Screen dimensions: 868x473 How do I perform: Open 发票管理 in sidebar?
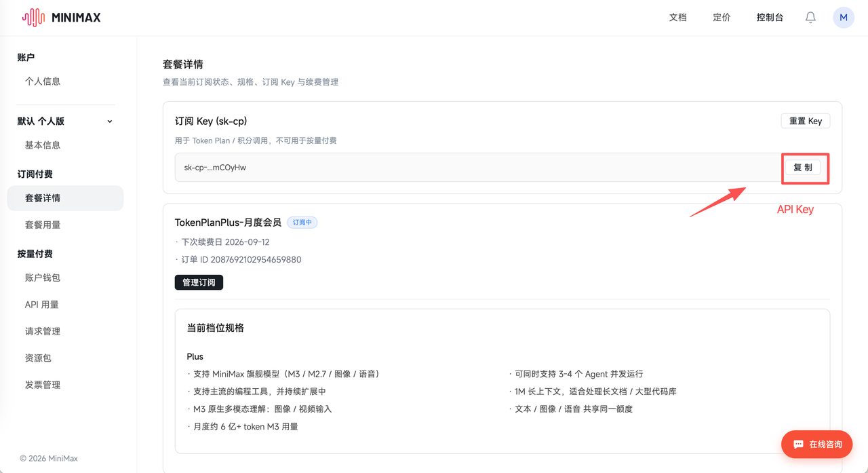click(x=43, y=385)
